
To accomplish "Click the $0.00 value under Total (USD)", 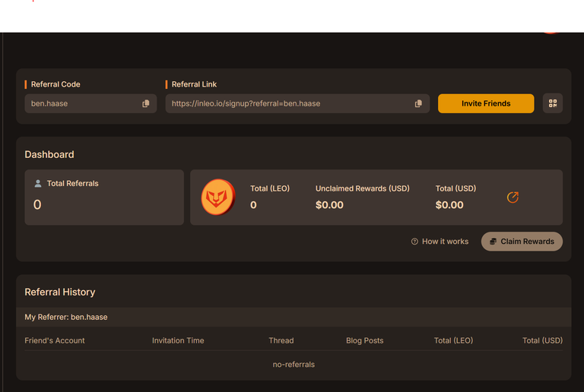I will point(449,205).
